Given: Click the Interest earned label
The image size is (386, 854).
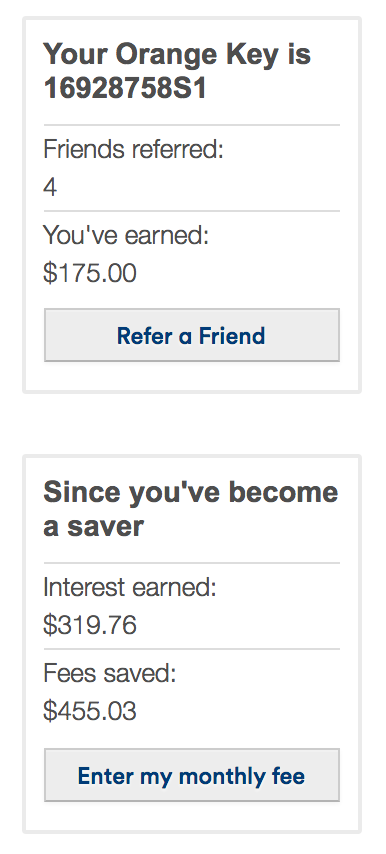Looking at the screenshot, I should pyautogui.click(x=130, y=587).
